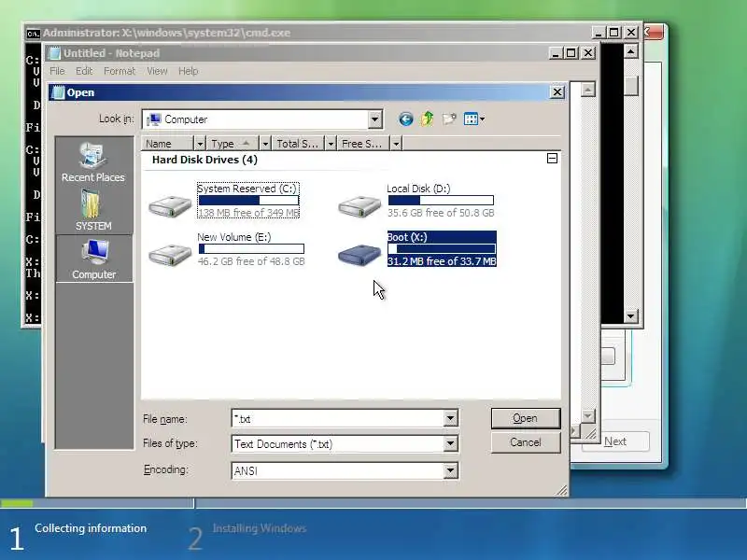Sort by the Name column header
This screenshot has height=560, width=747.
[168, 144]
